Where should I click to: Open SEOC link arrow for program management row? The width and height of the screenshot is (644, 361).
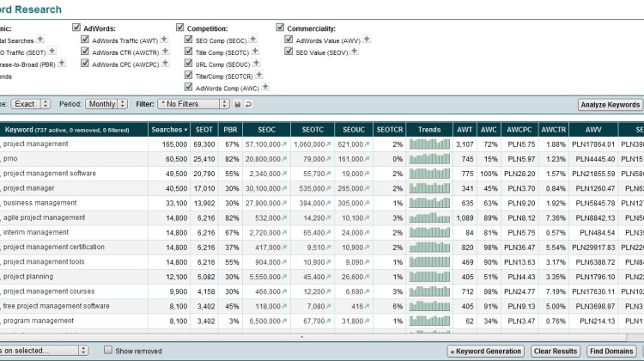(x=284, y=321)
